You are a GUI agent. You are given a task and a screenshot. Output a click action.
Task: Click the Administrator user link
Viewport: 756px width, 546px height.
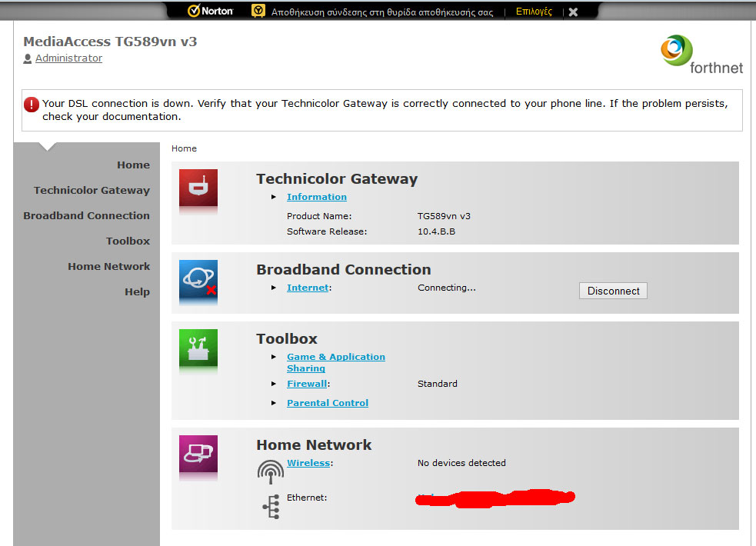68,58
